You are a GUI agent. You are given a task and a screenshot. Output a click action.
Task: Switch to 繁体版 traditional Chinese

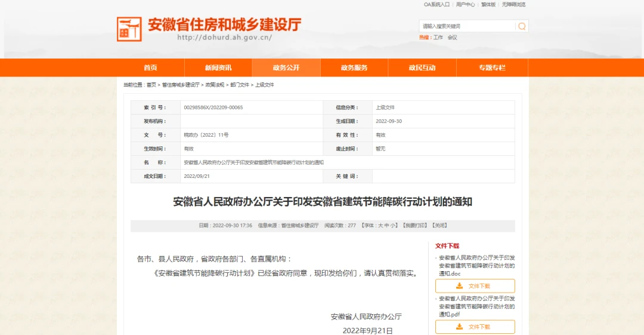pos(488,5)
